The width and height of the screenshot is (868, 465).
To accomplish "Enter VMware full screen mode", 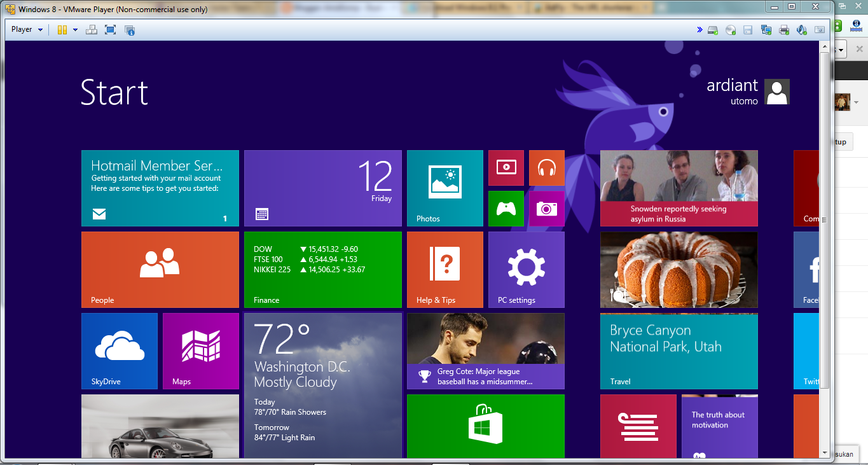I will 111,30.
